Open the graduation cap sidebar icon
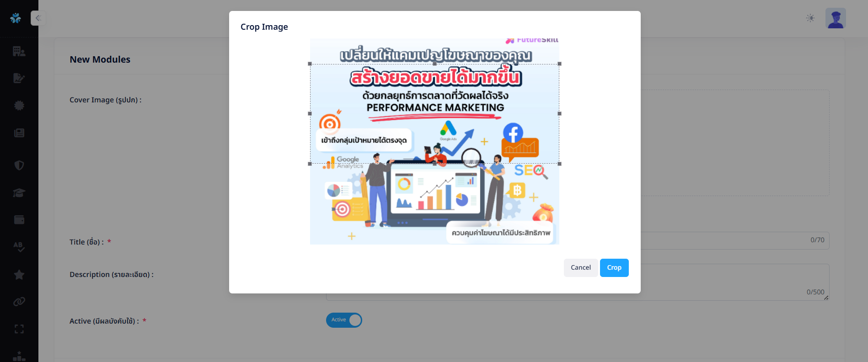The image size is (868, 362). (x=19, y=192)
